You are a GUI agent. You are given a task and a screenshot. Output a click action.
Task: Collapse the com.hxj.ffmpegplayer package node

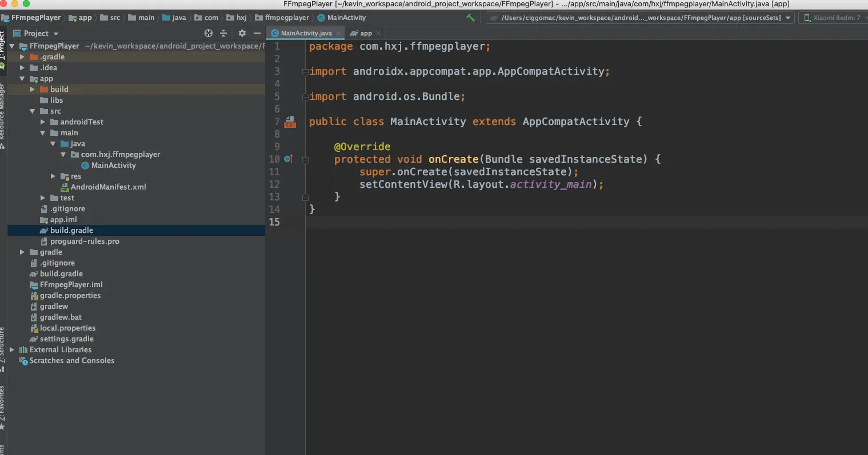[x=63, y=155]
